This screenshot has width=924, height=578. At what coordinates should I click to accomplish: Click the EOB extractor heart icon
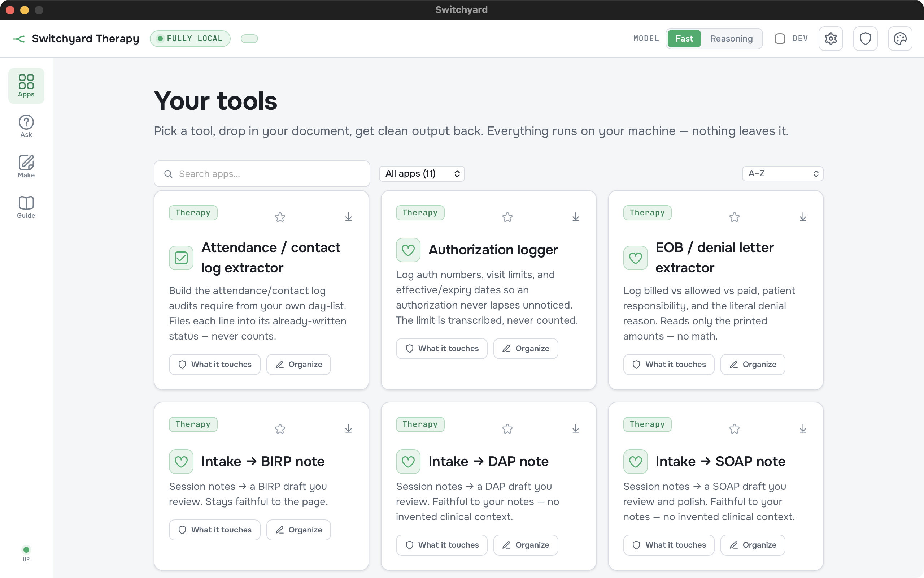[635, 258]
